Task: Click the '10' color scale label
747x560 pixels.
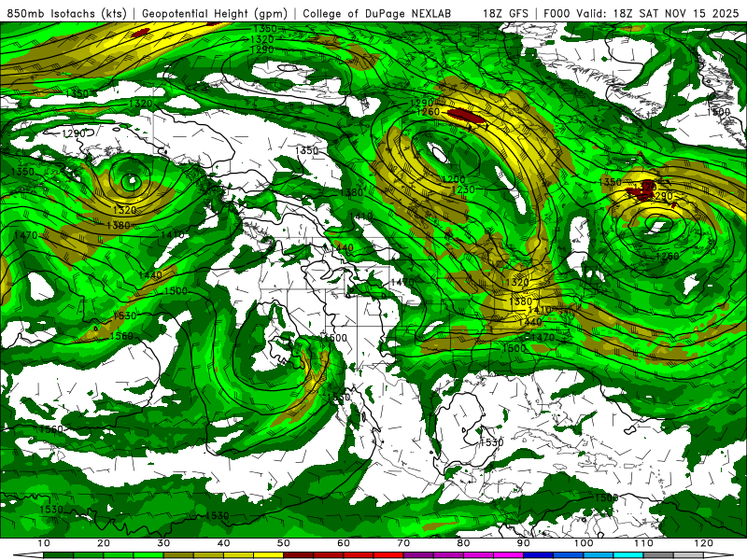Action: (43, 543)
